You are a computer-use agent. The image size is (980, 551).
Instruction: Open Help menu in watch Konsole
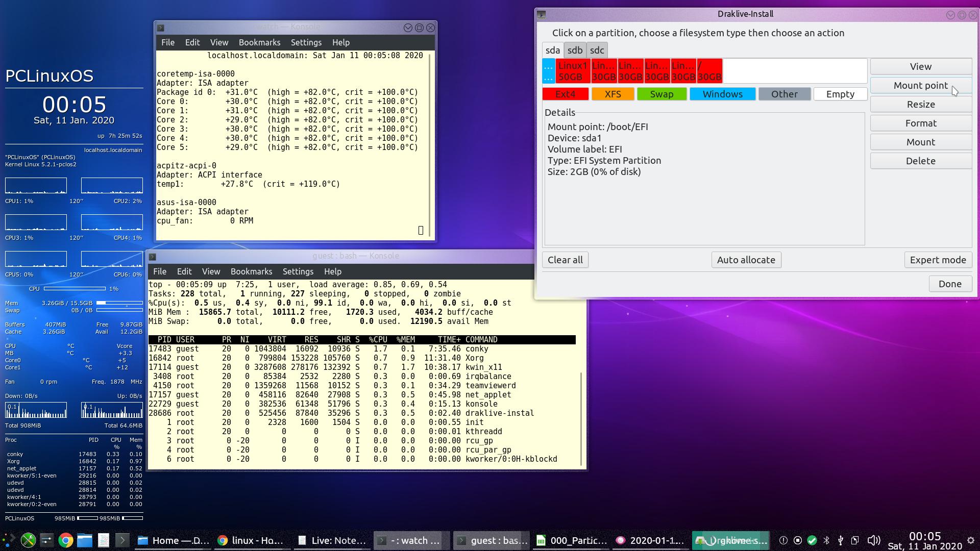[340, 42]
